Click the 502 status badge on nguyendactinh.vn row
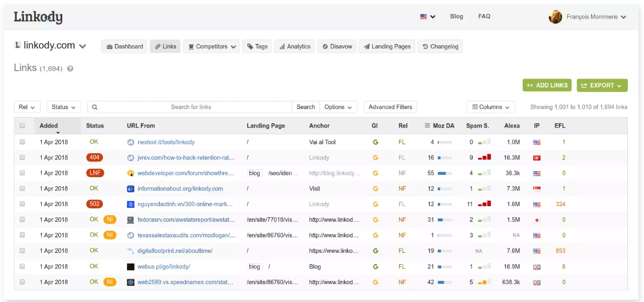This screenshot has height=302, width=644. click(x=95, y=204)
